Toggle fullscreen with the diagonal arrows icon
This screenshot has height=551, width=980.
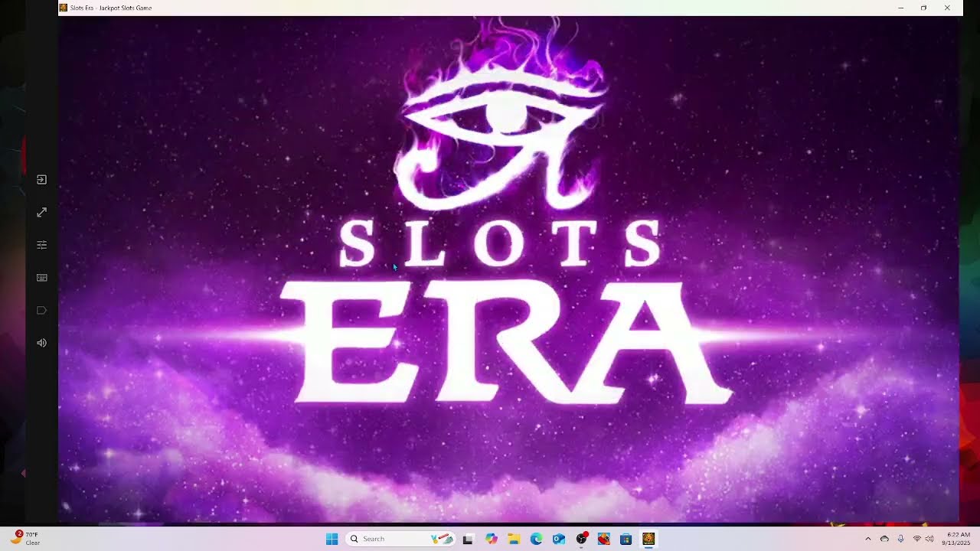coord(42,212)
